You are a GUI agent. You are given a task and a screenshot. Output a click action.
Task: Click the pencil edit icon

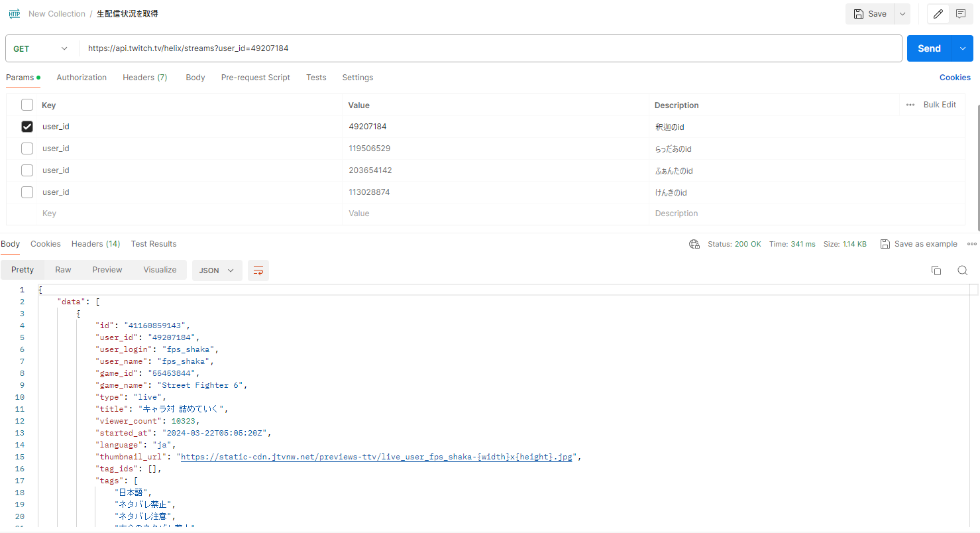point(938,14)
